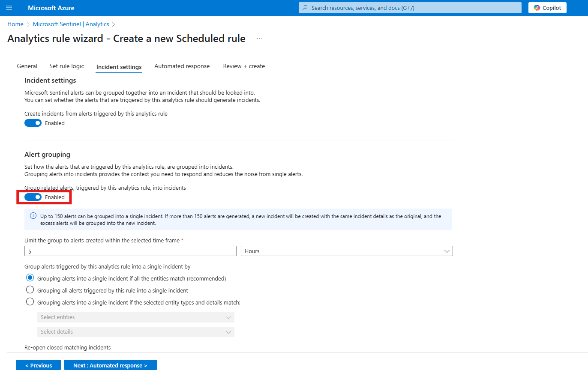This screenshot has width=588, height=391.
Task: Click the Previous button
Action: pyautogui.click(x=38, y=365)
